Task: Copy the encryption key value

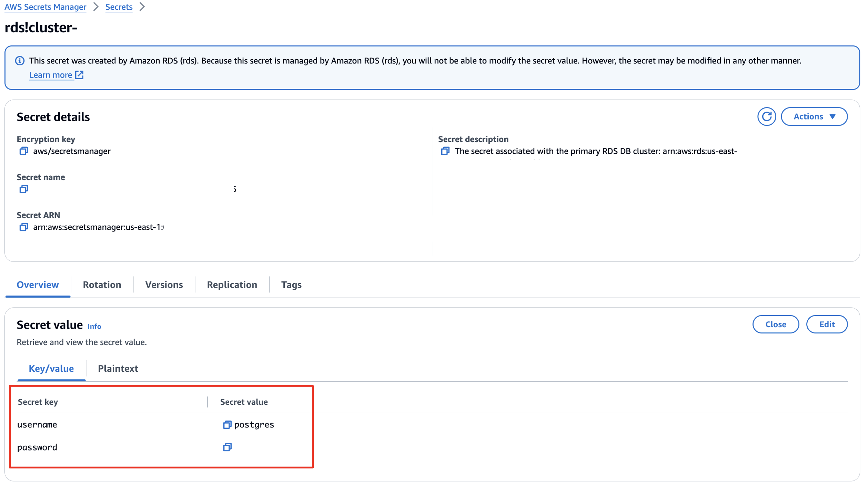Action: 23,151
